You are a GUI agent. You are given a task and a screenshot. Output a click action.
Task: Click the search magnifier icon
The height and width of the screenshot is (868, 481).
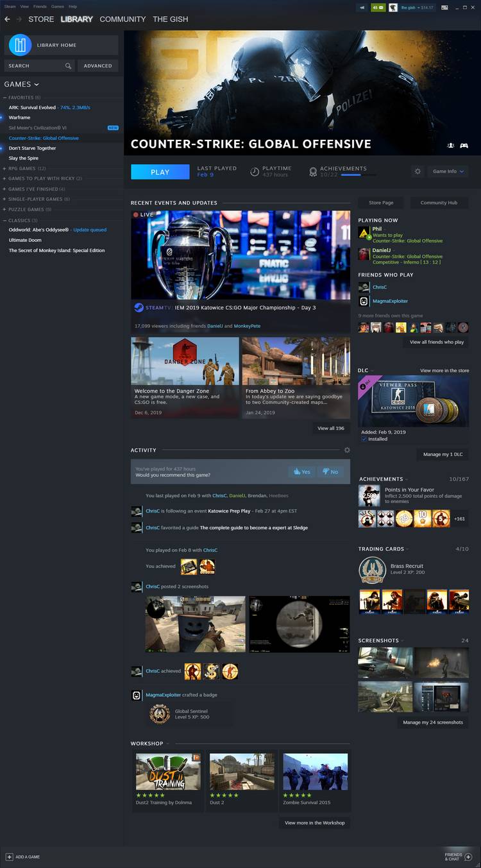click(x=68, y=65)
